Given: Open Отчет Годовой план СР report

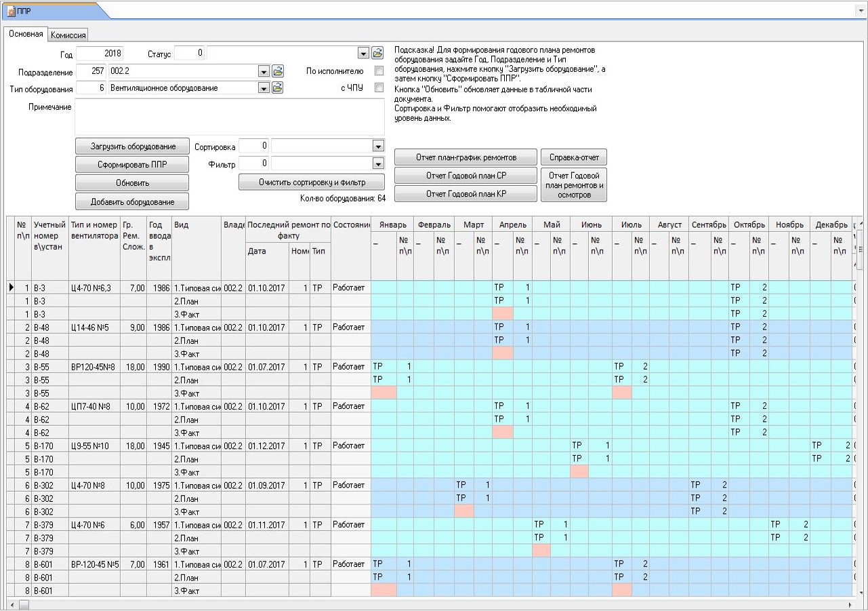Looking at the screenshot, I should [x=466, y=176].
